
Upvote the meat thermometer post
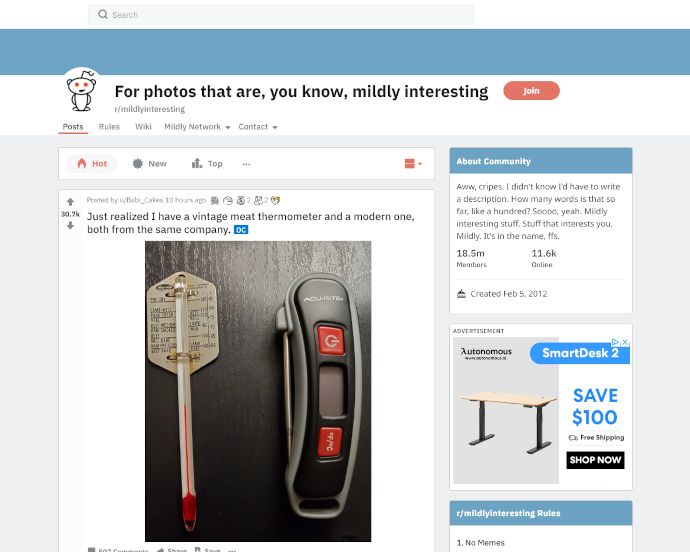coord(70,202)
